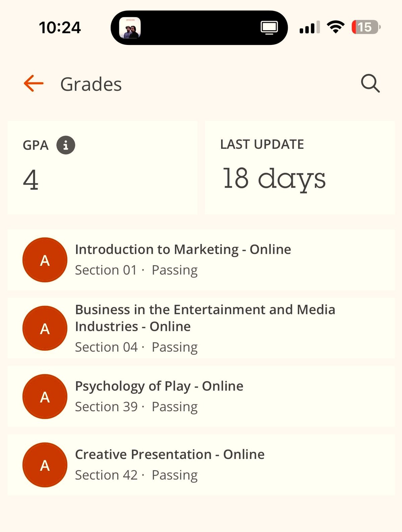Open Psychology of Play - Online course
Viewport: 402px width, 532px height.
[x=159, y=386]
